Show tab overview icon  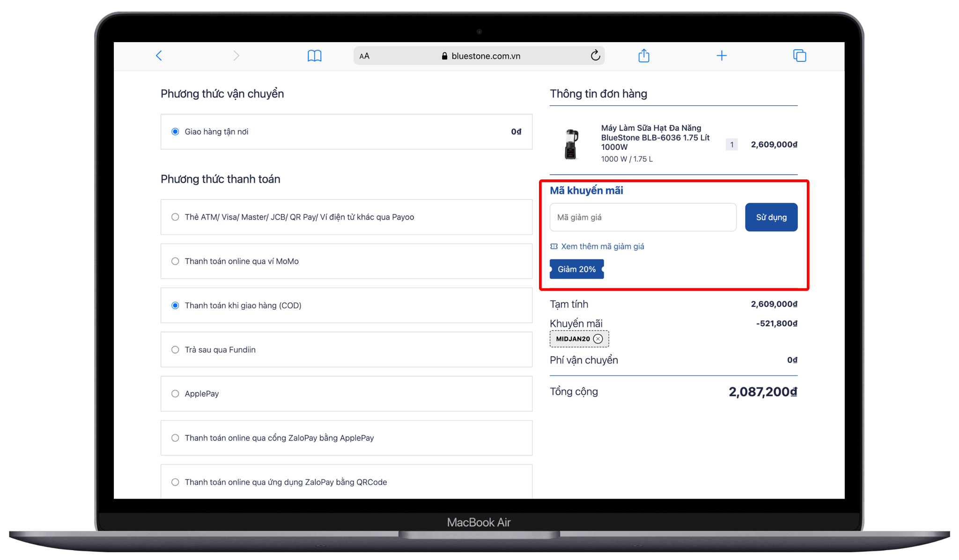(x=799, y=56)
